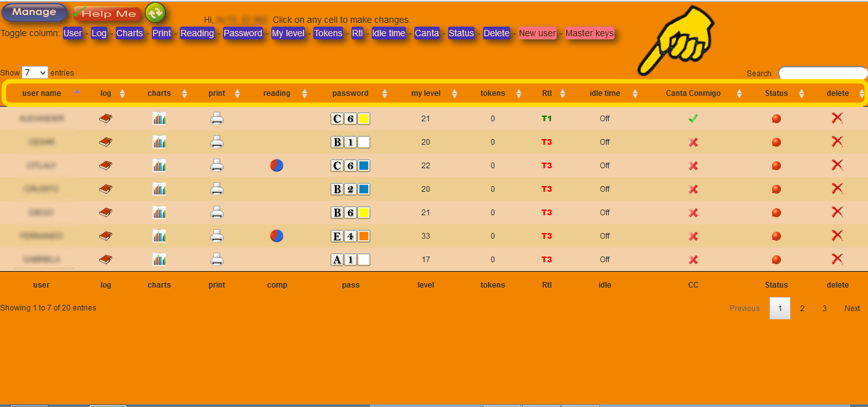Enable Canta Conmigo in the level 33 row
Screen dimensions: 868x407
(693, 236)
